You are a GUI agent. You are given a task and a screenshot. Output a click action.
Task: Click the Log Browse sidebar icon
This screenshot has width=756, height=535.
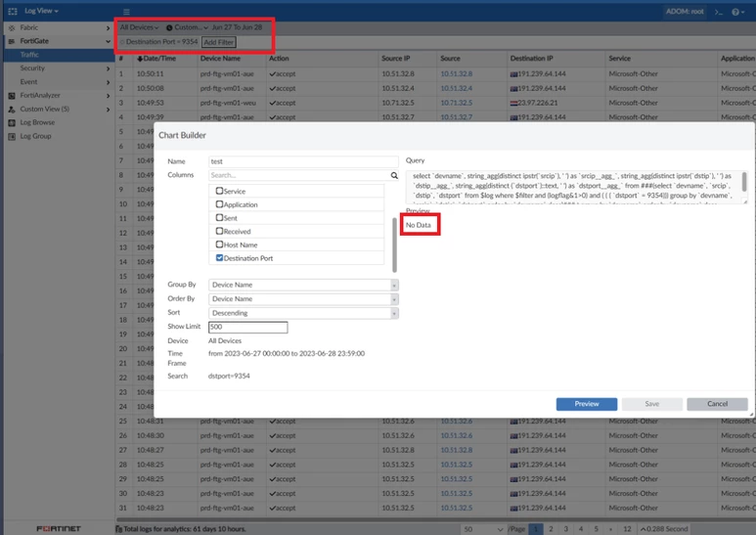(12, 122)
